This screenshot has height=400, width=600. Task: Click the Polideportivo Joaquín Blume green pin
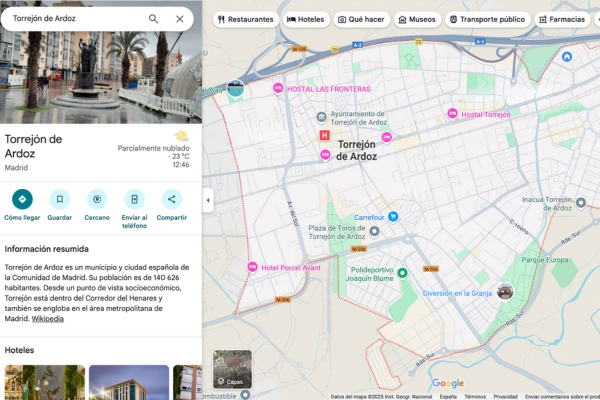click(x=402, y=273)
